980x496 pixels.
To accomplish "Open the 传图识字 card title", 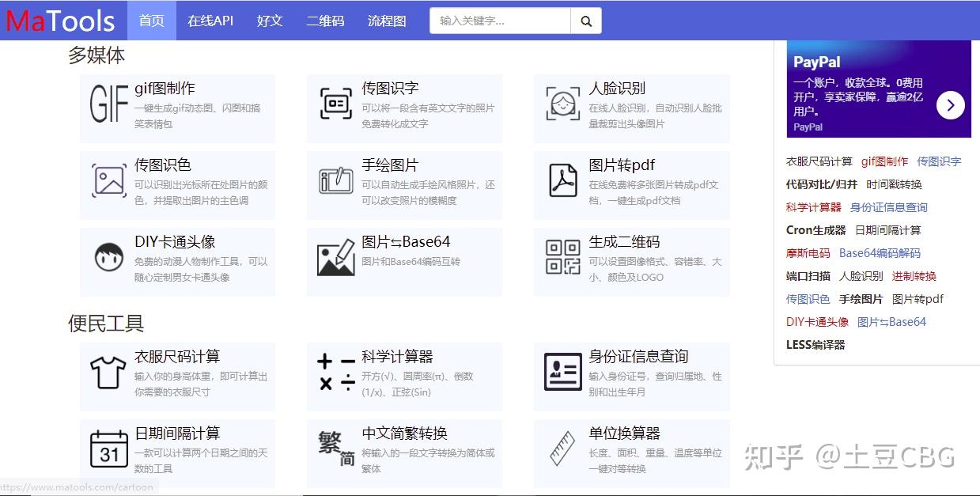I will (x=391, y=89).
